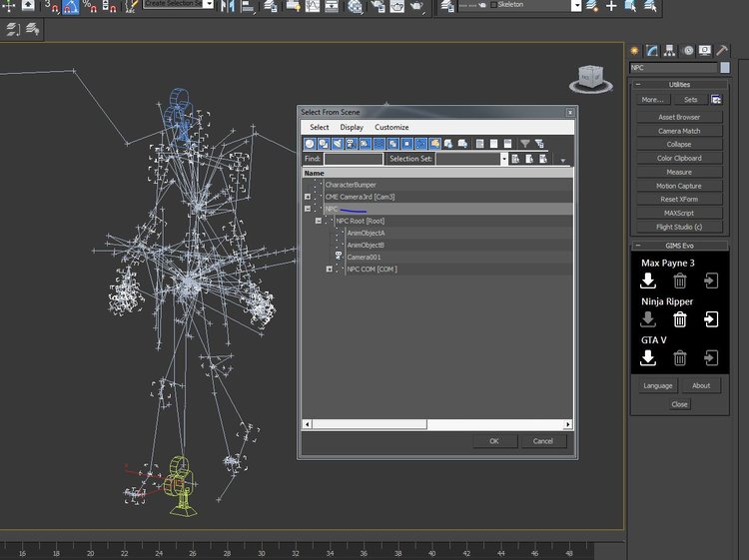The height and width of the screenshot is (560, 749).
Task: Open Material Editor icon in main toolbar
Action: 355,6
